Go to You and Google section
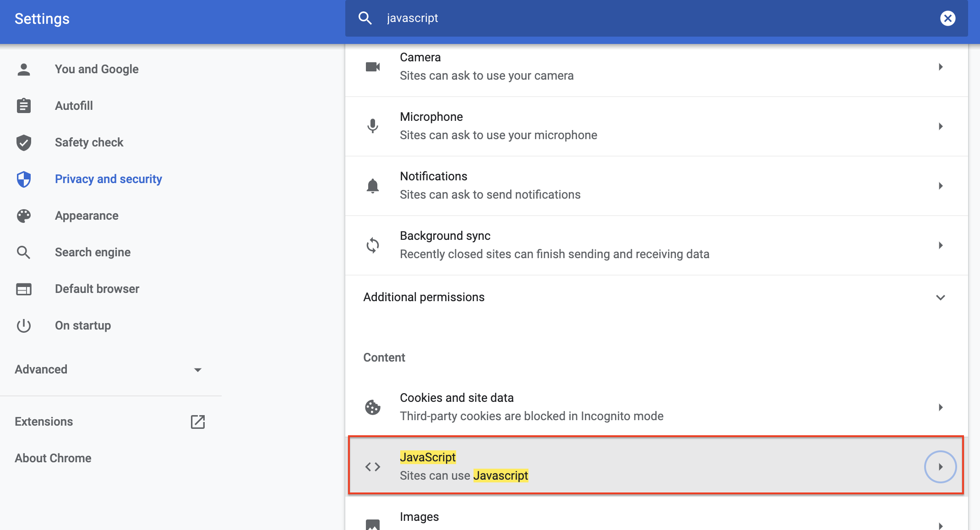This screenshot has width=980, height=530. [97, 69]
